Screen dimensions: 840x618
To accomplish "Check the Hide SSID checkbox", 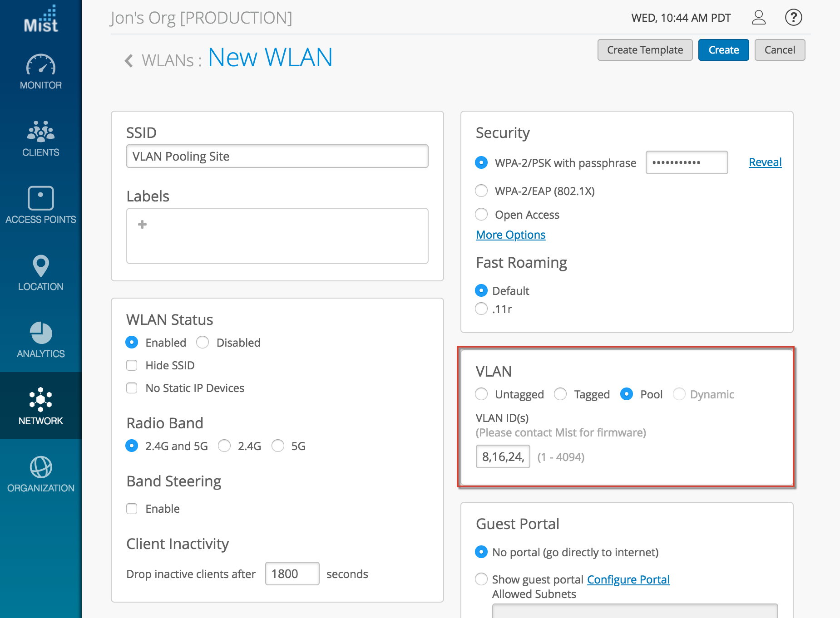I will pos(132,365).
